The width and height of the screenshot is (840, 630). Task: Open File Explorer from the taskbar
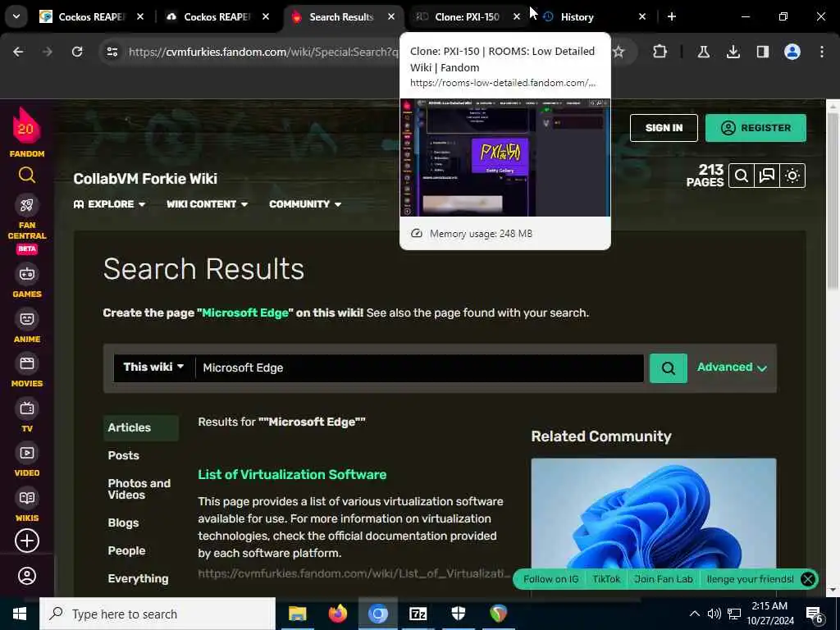(297, 614)
